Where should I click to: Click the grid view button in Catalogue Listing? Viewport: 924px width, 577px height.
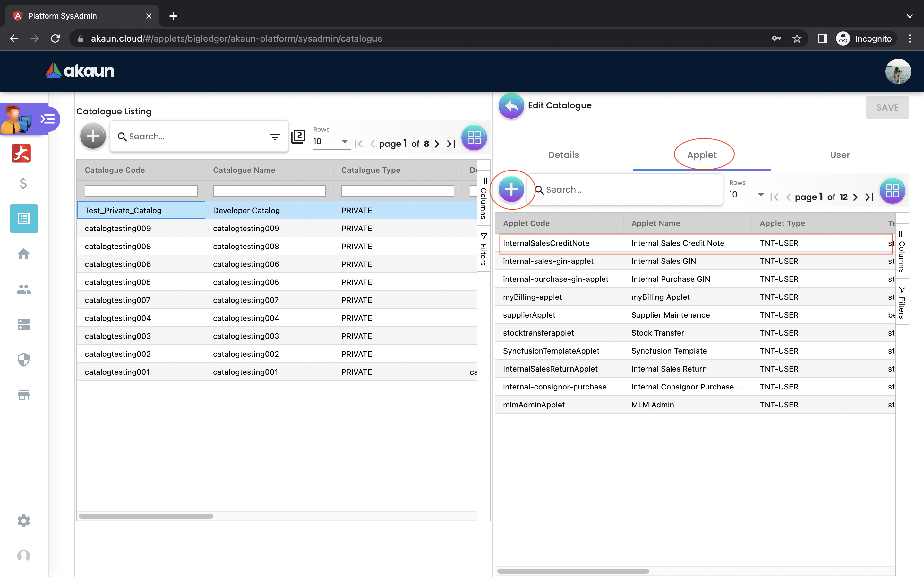pos(474,138)
